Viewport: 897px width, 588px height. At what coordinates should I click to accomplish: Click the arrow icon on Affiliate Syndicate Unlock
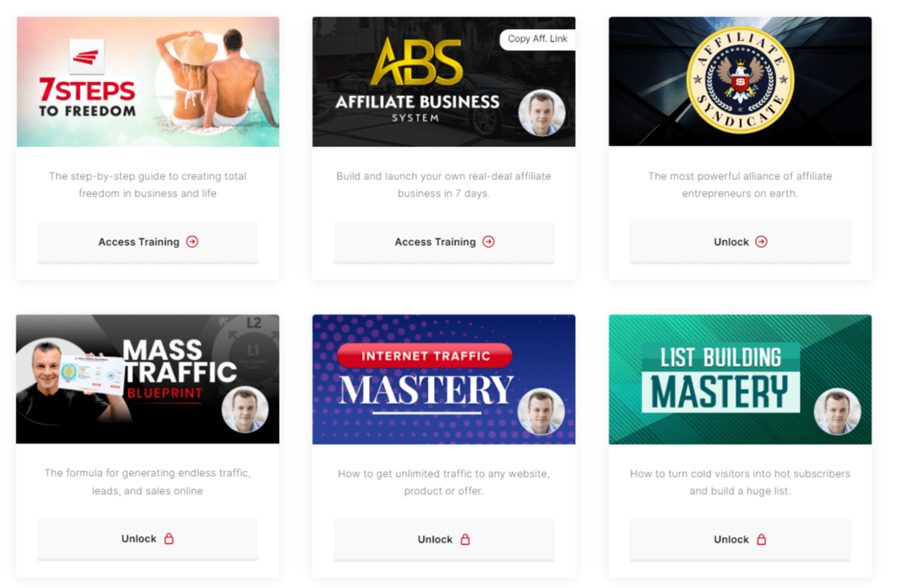[x=761, y=242]
